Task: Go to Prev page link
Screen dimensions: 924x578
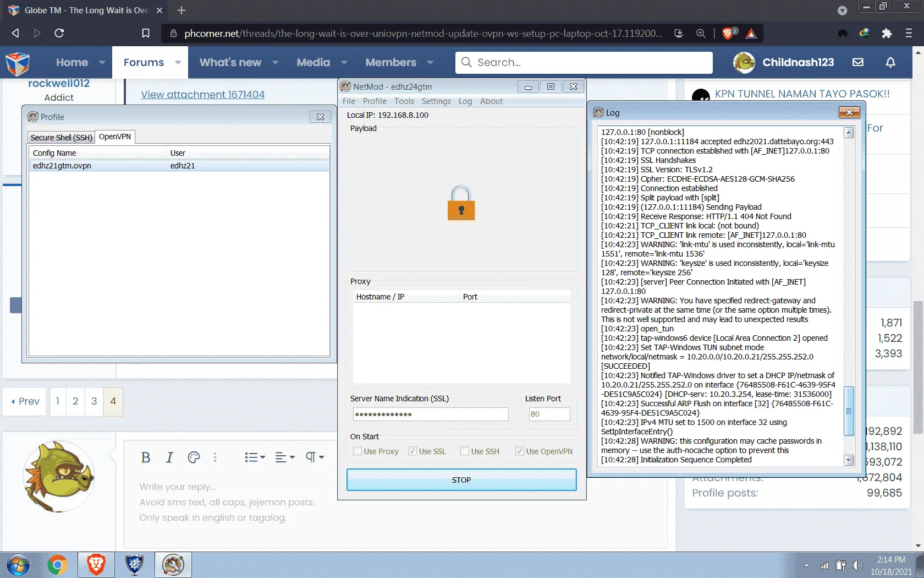Action: point(25,401)
